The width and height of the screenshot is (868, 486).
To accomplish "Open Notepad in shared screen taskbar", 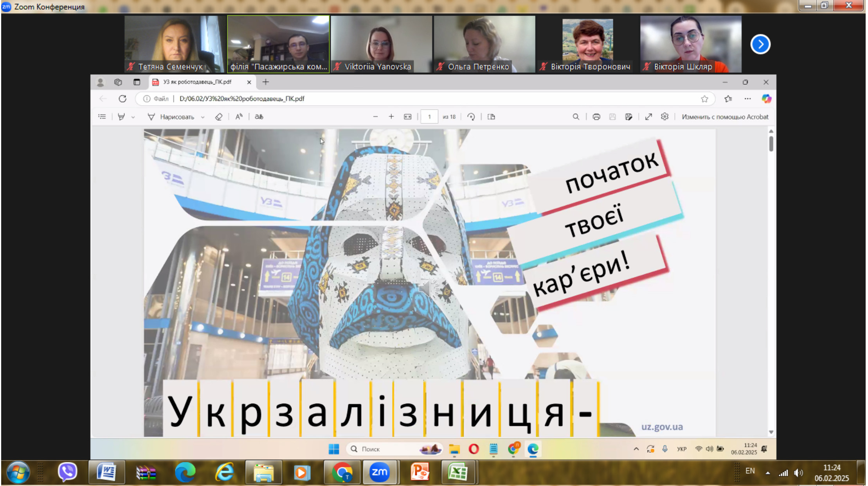I will tap(493, 449).
